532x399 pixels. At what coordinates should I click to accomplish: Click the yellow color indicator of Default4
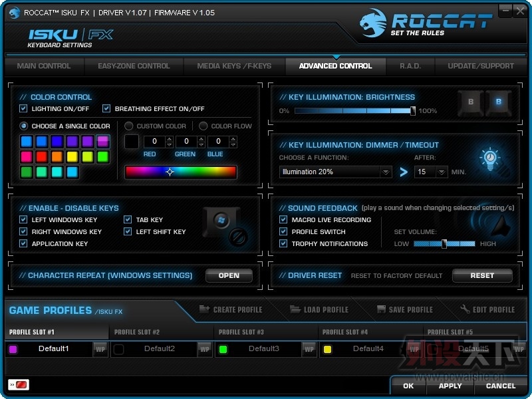click(327, 350)
